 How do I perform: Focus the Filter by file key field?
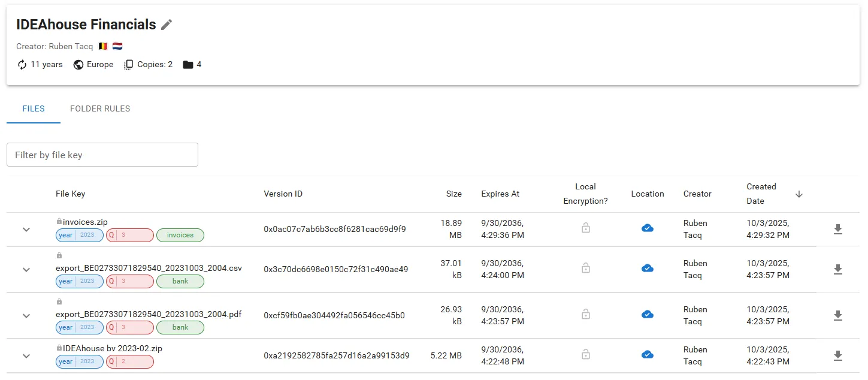[102, 155]
